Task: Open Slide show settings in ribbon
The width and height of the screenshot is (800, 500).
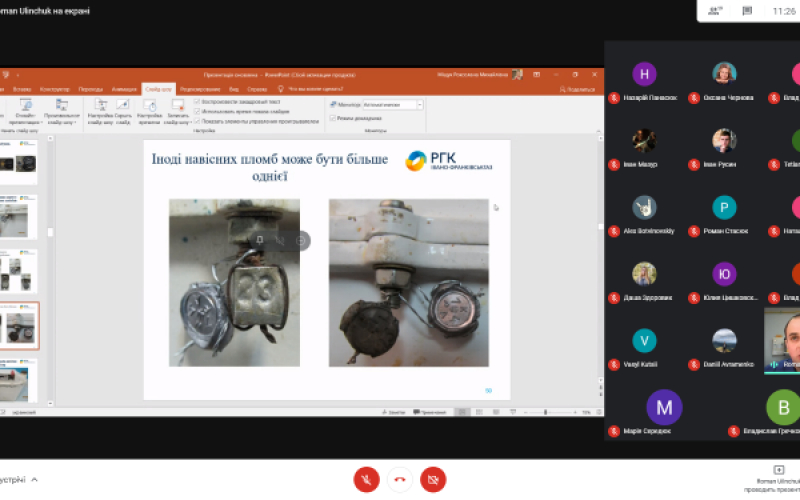Action: tap(100, 112)
